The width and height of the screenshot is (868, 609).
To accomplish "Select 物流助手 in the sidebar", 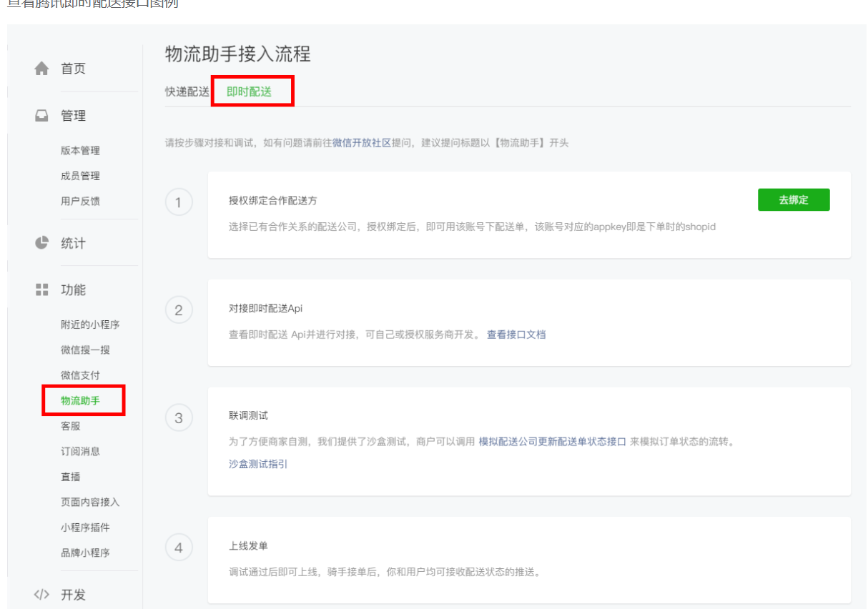I will [80, 400].
